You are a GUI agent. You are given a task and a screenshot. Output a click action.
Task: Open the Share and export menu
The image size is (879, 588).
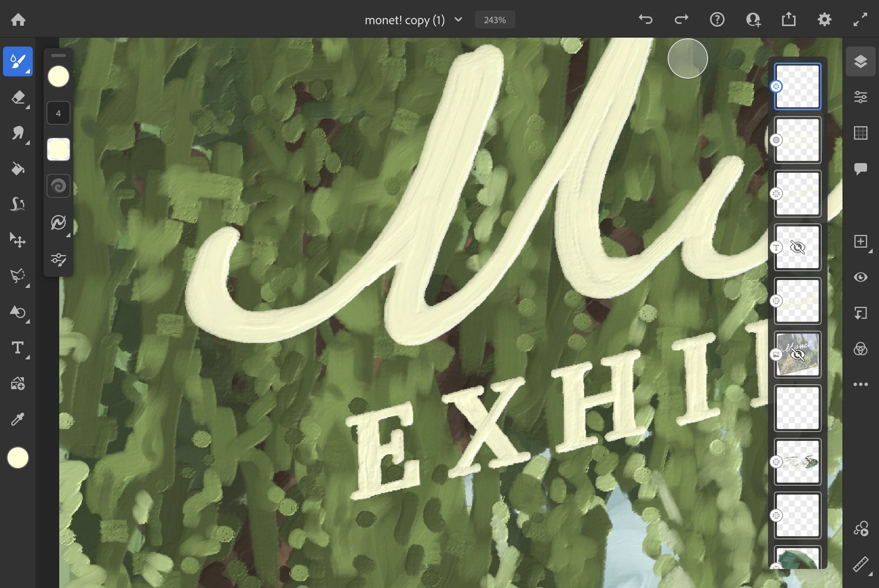788,19
